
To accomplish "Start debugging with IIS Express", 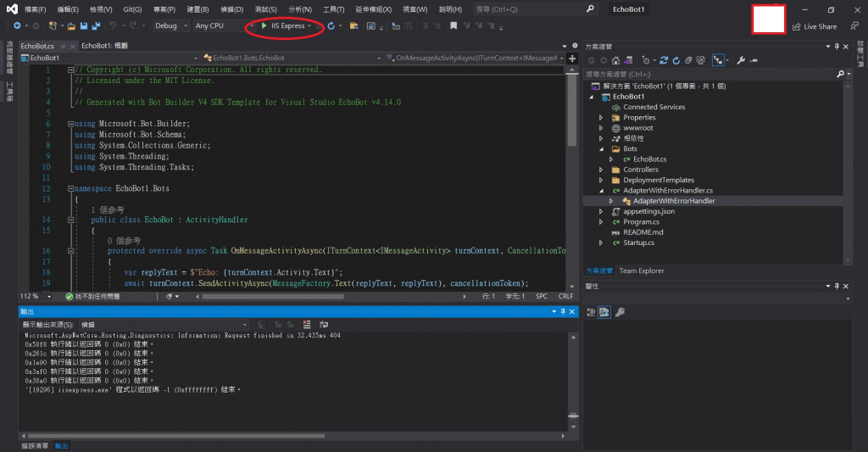I will 283,26.
